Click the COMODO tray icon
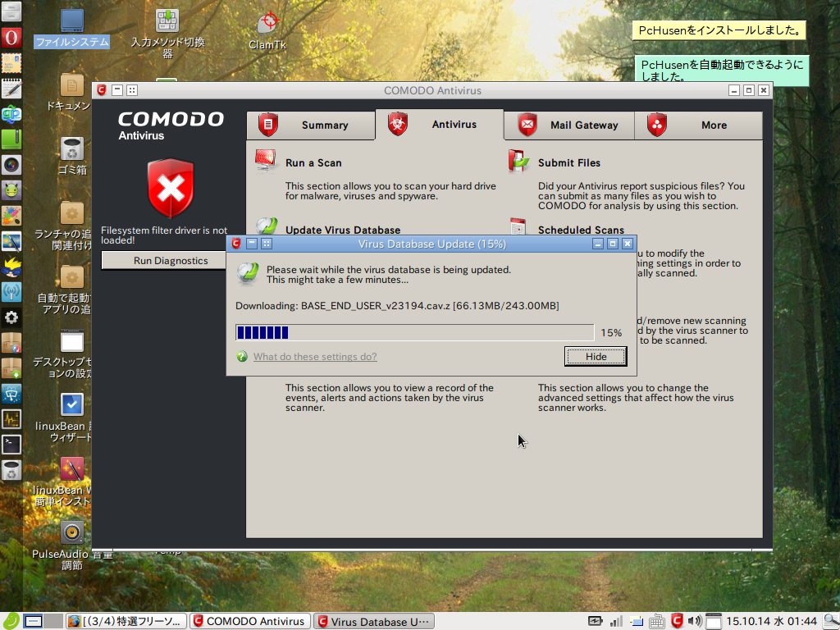The height and width of the screenshot is (630, 840). click(x=677, y=621)
